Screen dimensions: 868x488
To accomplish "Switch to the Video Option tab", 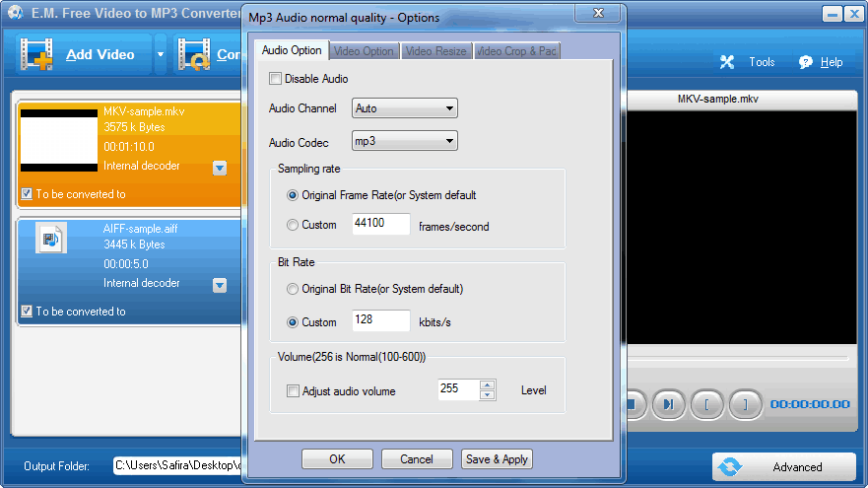I will [x=364, y=51].
